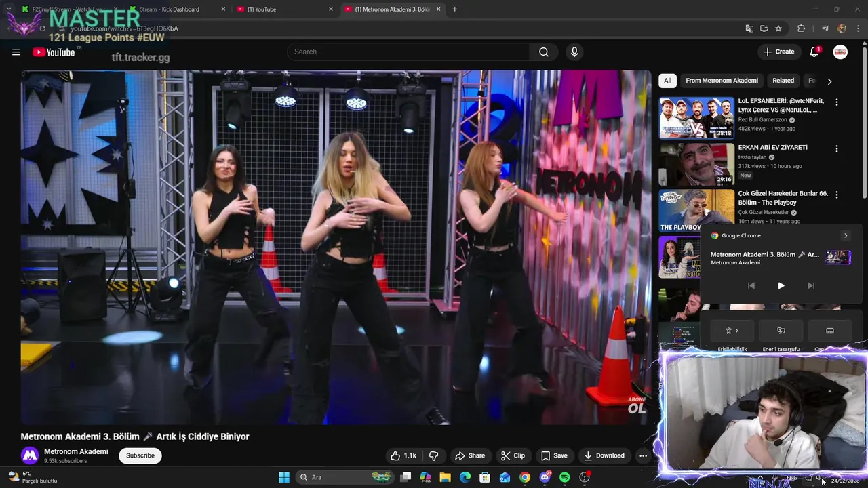Open the YouTube account avatar menu
Viewport: 868px width, 488px height.
840,52
